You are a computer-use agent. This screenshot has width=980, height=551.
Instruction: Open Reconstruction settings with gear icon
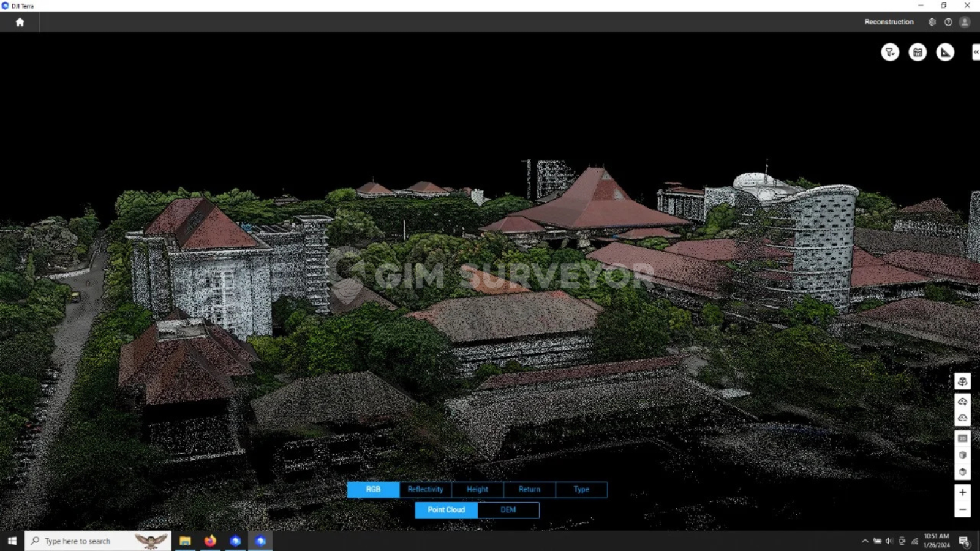coord(932,21)
